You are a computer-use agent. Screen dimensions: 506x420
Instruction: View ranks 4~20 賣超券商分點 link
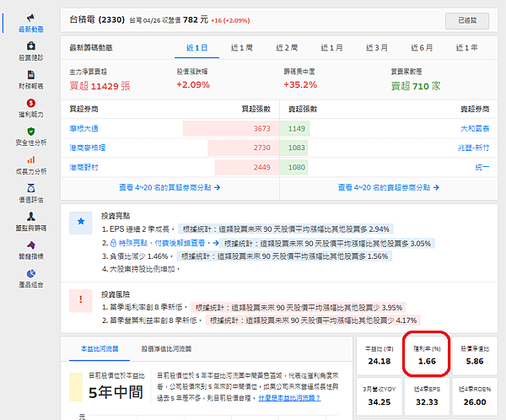[389, 187]
